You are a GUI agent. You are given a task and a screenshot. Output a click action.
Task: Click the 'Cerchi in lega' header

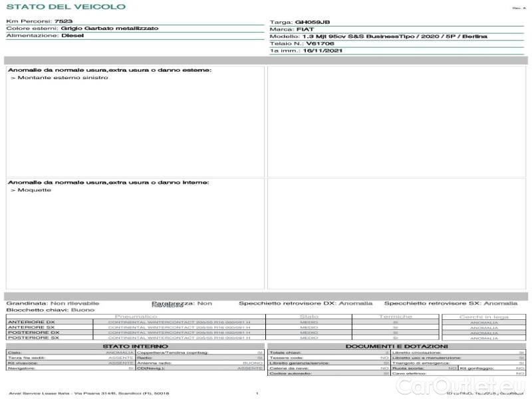pos(484,317)
